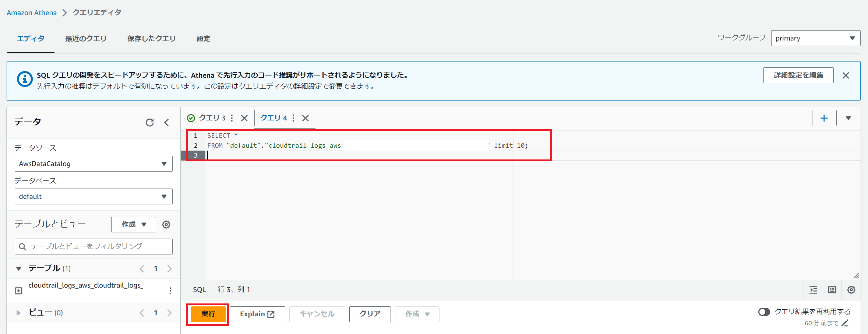
Task: Open the disabled 作成 dropdown beside クリア
Action: pyautogui.click(x=417, y=314)
